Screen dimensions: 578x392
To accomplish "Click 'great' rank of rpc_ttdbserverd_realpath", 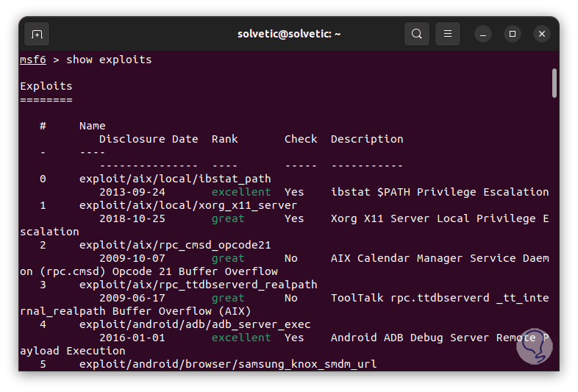I will click(x=228, y=299).
